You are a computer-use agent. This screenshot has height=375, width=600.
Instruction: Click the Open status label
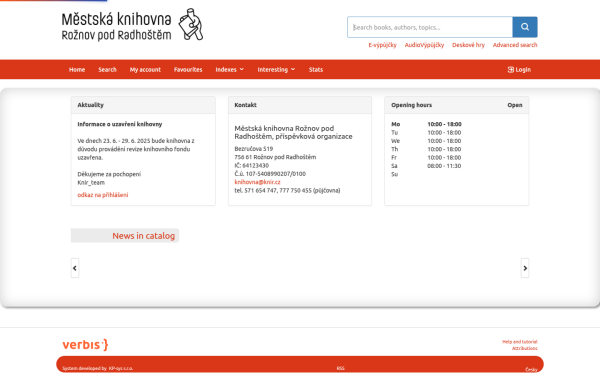[515, 105]
